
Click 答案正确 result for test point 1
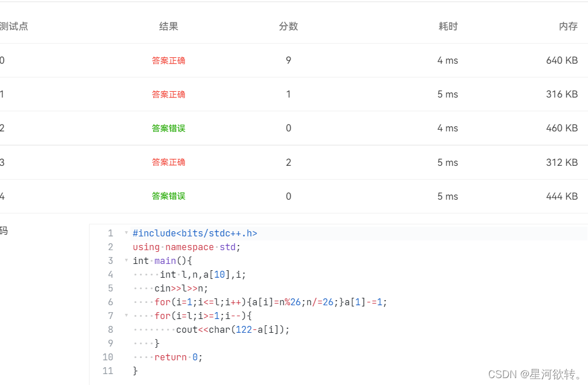(x=168, y=94)
